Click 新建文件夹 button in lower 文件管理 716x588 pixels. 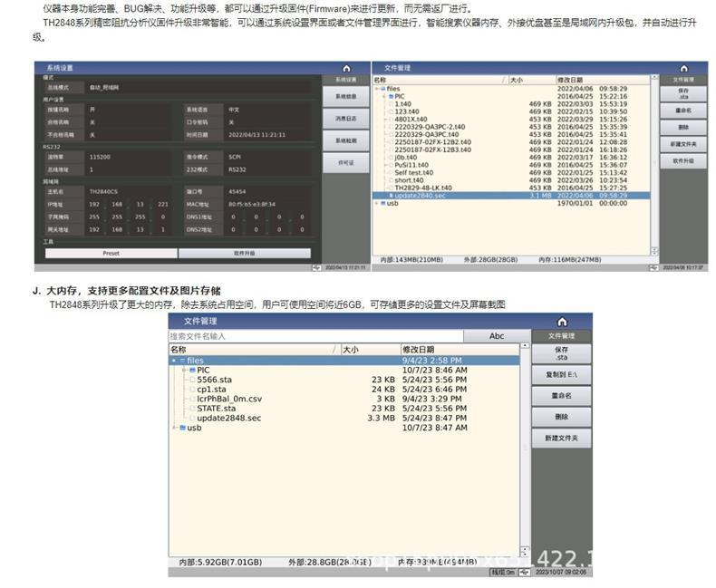point(561,439)
